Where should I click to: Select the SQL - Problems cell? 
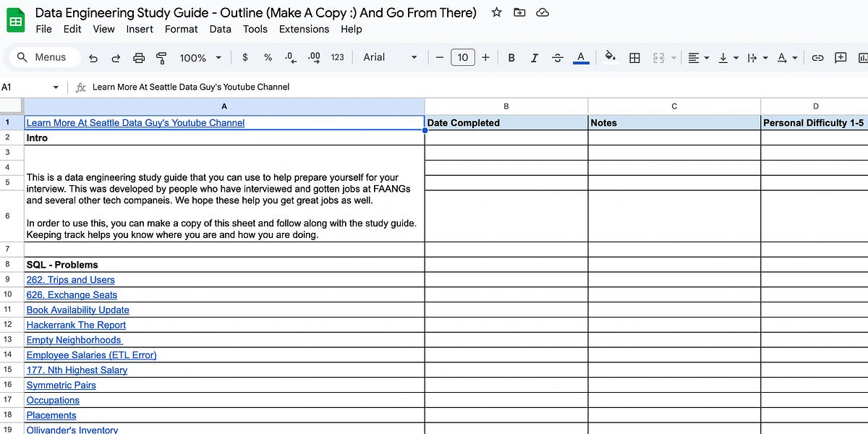(x=224, y=265)
